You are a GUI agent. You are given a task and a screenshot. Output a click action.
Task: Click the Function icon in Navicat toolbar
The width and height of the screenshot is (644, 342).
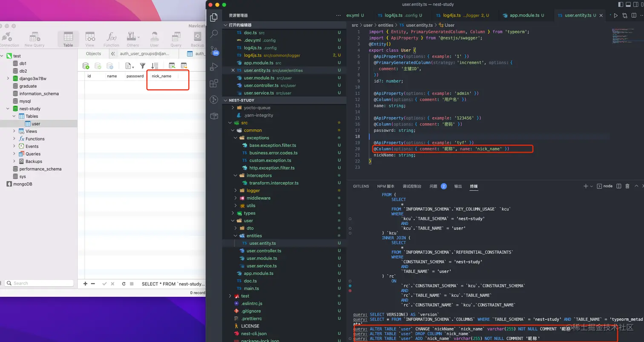(111, 40)
